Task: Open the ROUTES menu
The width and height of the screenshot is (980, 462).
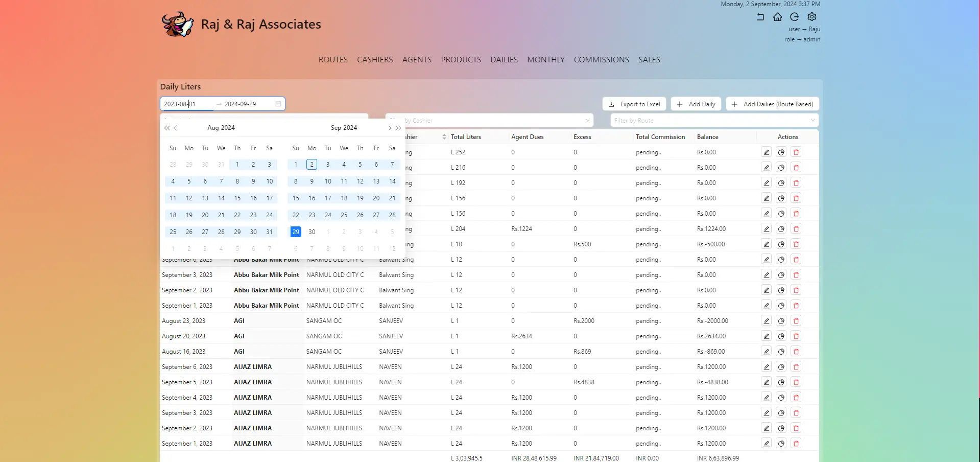Action: pyautogui.click(x=333, y=60)
